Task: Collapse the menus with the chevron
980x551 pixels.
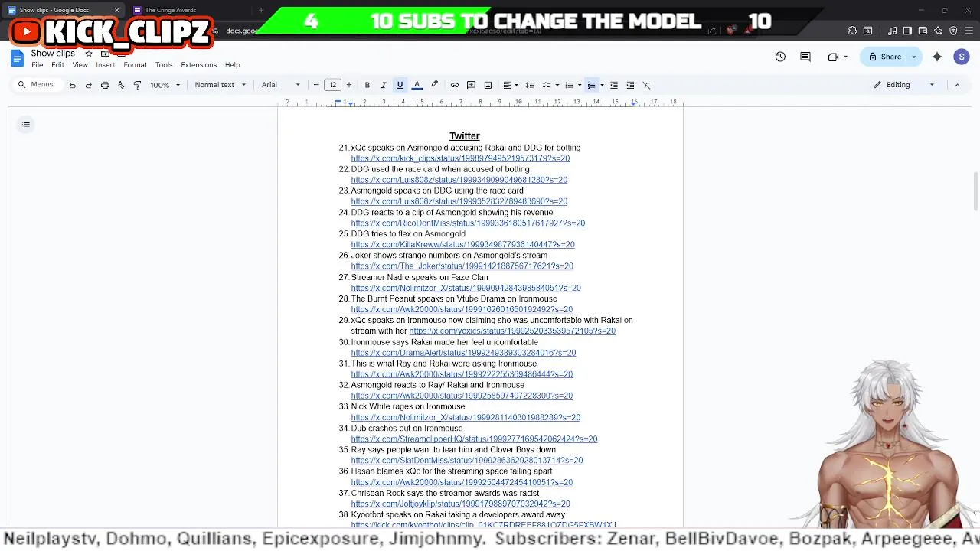Action: click(x=957, y=85)
